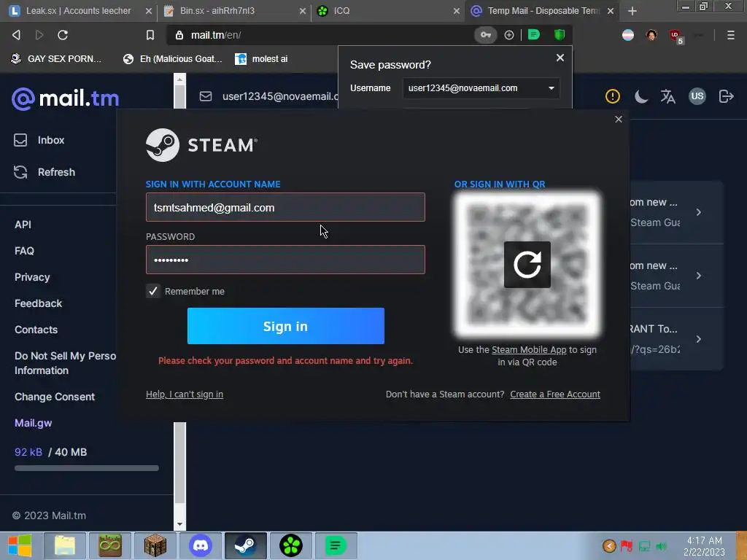Viewport: 747px width, 560px height.
Task: Toggle dark mode with the moon icon
Action: pyautogui.click(x=641, y=97)
